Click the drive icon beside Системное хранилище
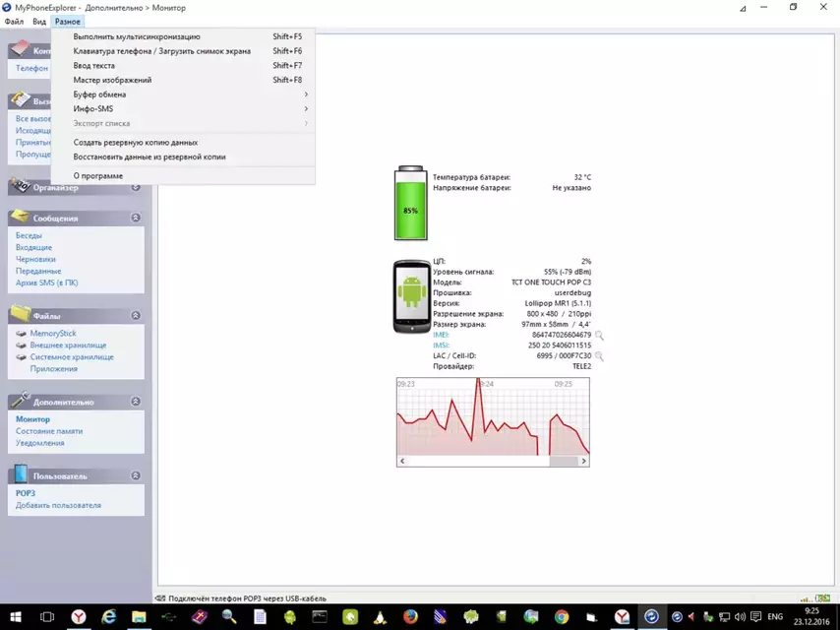Image resolution: width=840 pixels, height=630 pixels. point(22,357)
